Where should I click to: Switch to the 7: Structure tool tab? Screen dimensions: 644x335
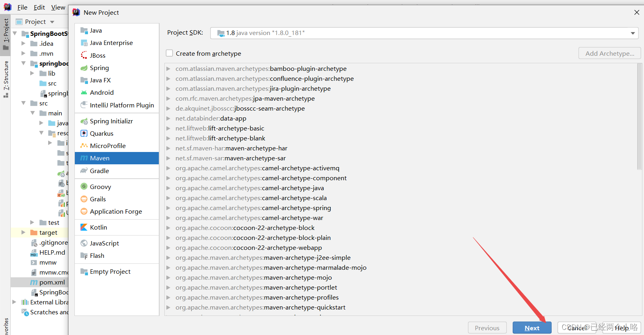coord(6,79)
